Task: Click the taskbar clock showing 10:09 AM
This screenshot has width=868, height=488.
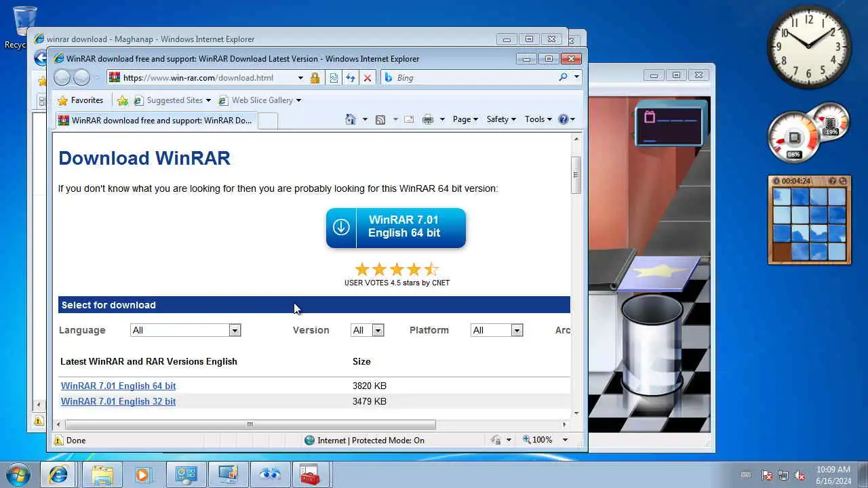Action: point(833,475)
